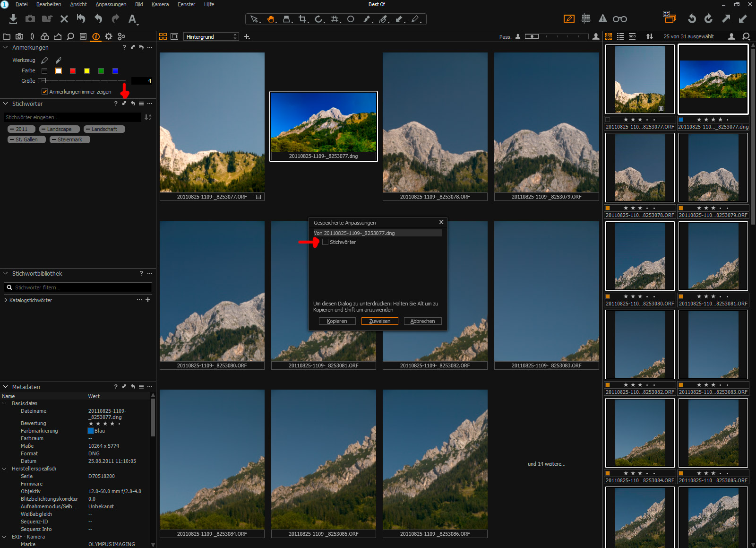The width and height of the screenshot is (756, 548).
Task: Click the import images download icon
Action: [x=13, y=19]
